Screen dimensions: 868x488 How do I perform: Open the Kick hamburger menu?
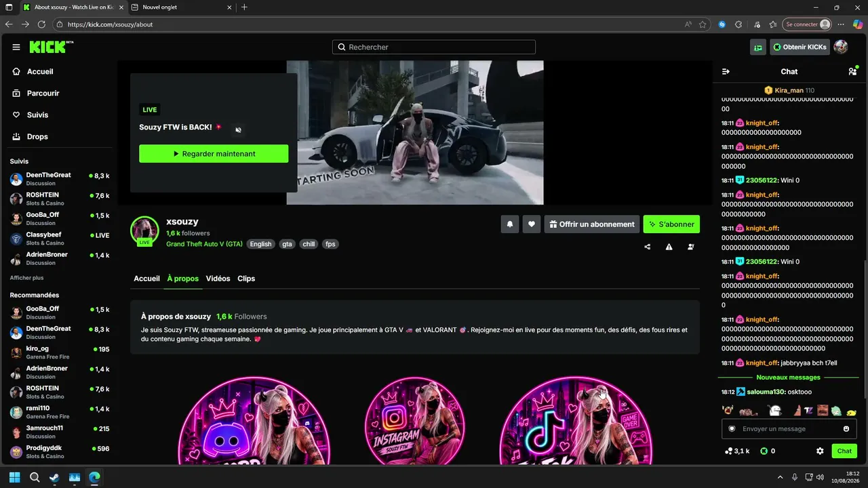(x=16, y=47)
